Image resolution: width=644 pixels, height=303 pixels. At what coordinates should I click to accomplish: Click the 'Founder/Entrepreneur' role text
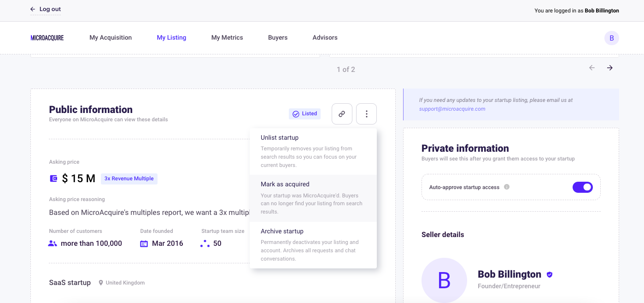(x=509, y=286)
